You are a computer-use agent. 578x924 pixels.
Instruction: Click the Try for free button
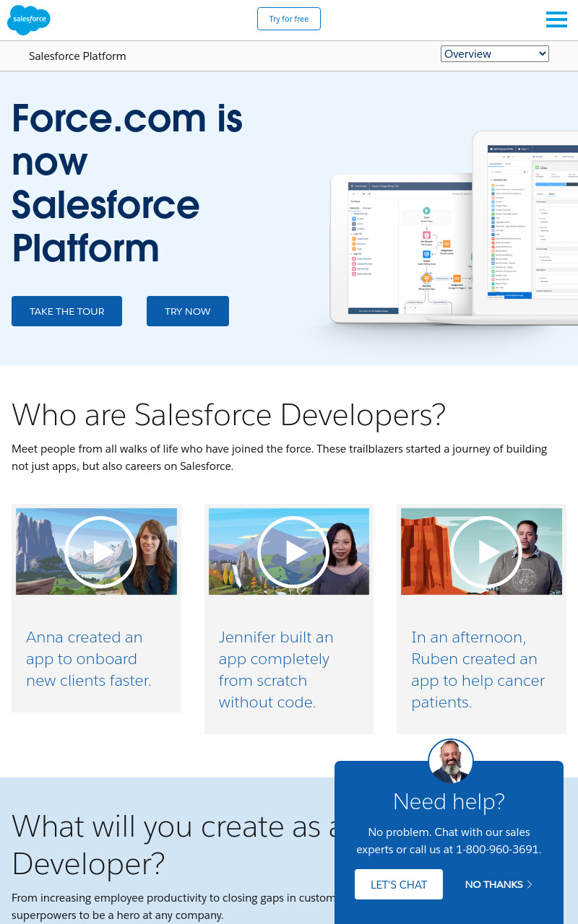[289, 19]
